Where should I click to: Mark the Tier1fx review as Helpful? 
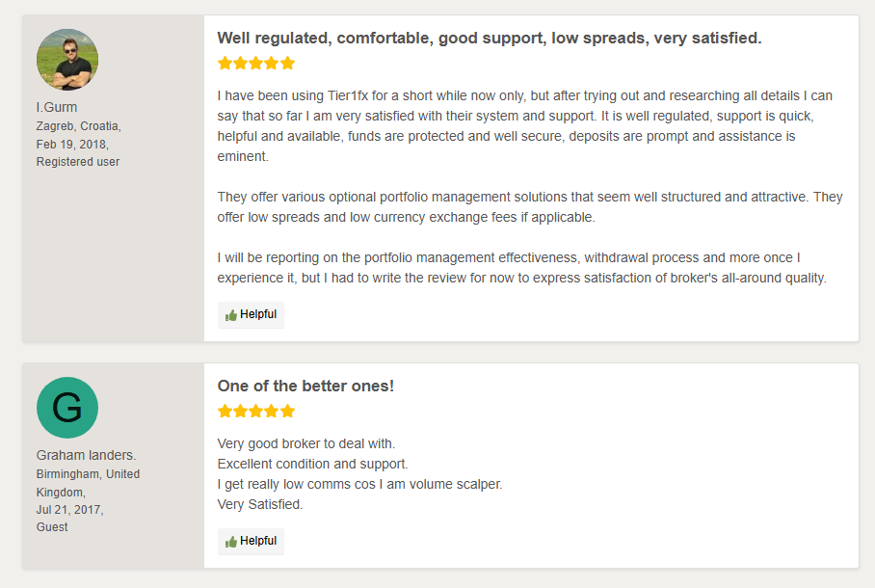[251, 315]
